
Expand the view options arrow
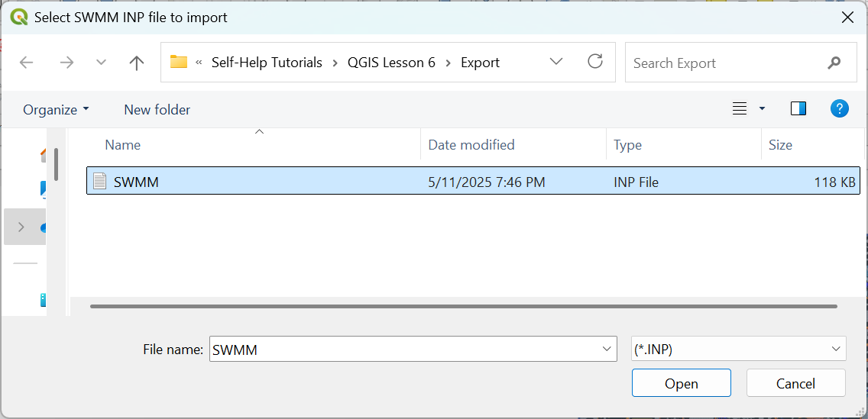[762, 109]
